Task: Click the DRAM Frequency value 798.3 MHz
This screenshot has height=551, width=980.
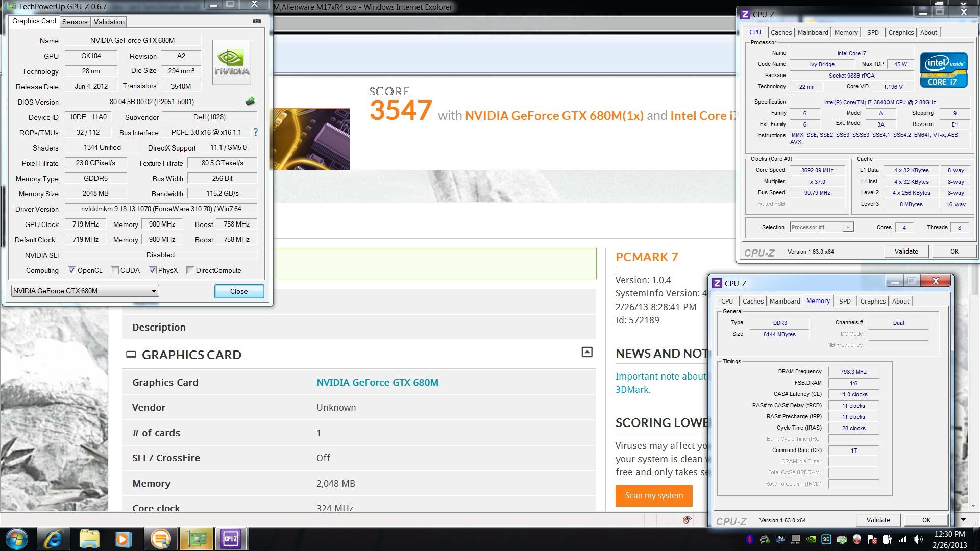Action: pyautogui.click(x=853, y=372)
